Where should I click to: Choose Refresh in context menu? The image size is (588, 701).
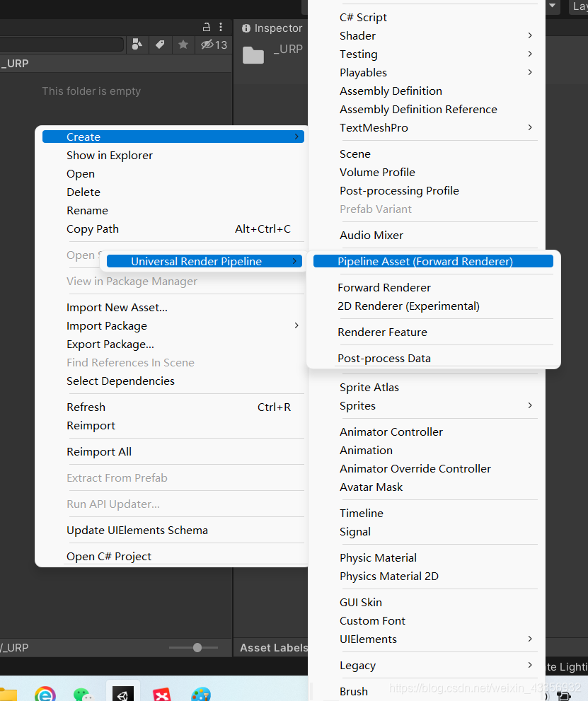[x=173, y=407]
